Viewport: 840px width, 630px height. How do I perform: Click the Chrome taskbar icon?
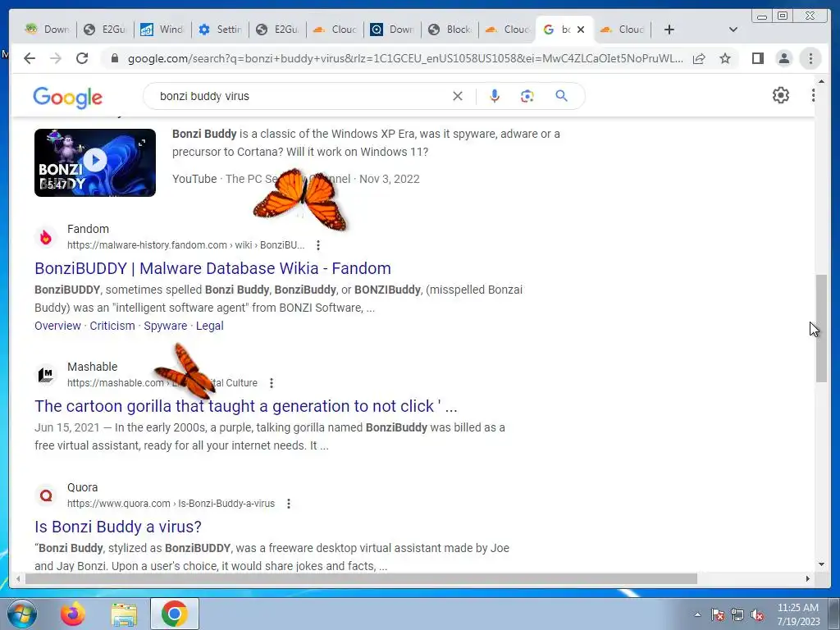click(175, 614)
